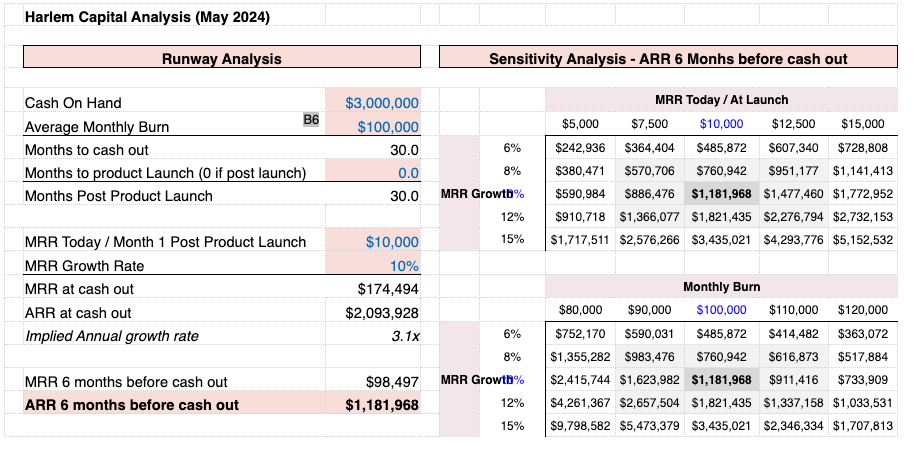
Task: Click the cell showing $728,808
Action: coord(863,148)
